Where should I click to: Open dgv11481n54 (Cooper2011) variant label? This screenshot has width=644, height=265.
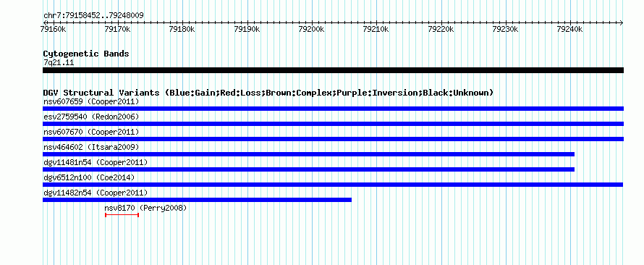pos(96,162)
